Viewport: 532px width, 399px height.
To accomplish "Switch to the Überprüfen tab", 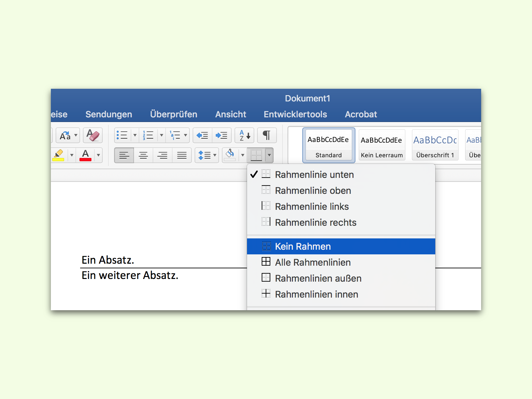I will click(x=174, y=114).
